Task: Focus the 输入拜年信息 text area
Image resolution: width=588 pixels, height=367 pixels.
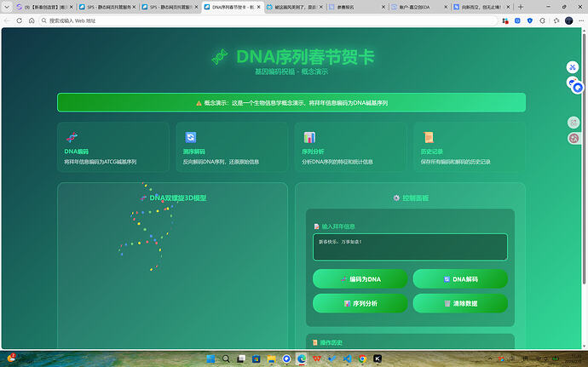Action: click(x=410, y=247)
